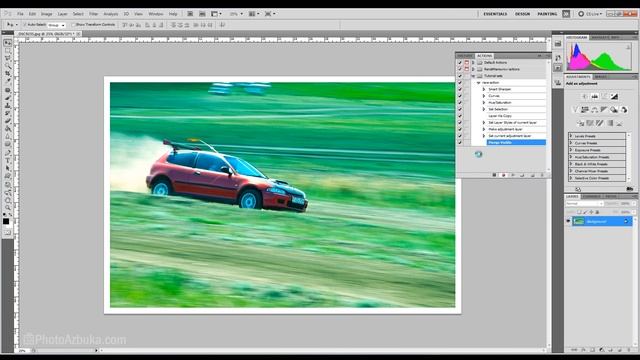Add a Hue/Saturation adjustment from the Adjustments panel

coord(585,109)
